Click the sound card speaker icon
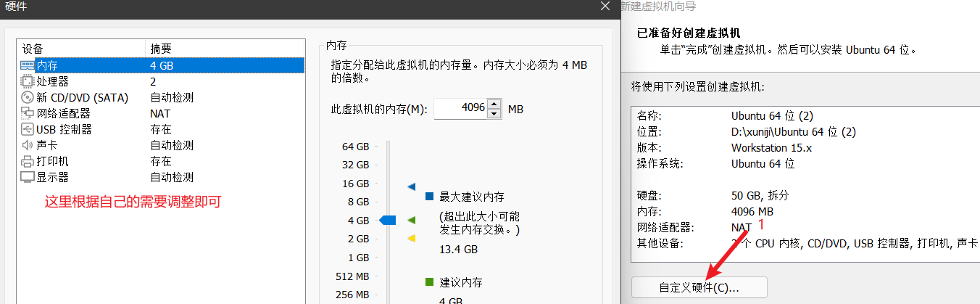 click(28, 145)
